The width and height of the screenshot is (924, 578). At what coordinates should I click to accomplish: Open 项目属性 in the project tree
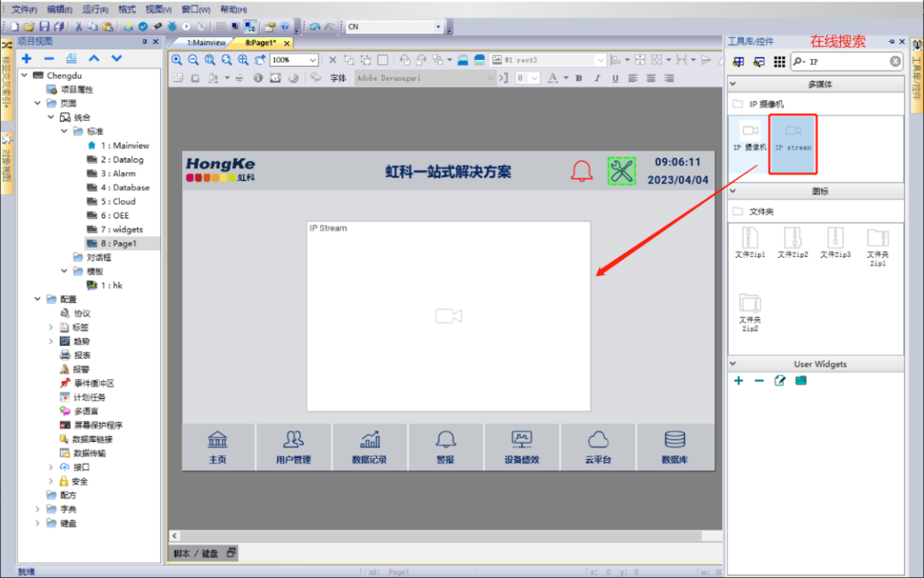[77, 89]
